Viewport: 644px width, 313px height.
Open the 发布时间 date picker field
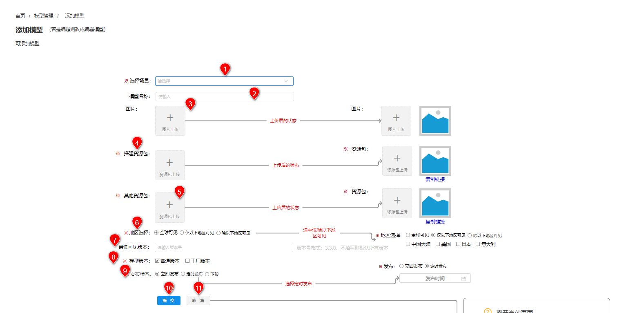tap(435, 278)
